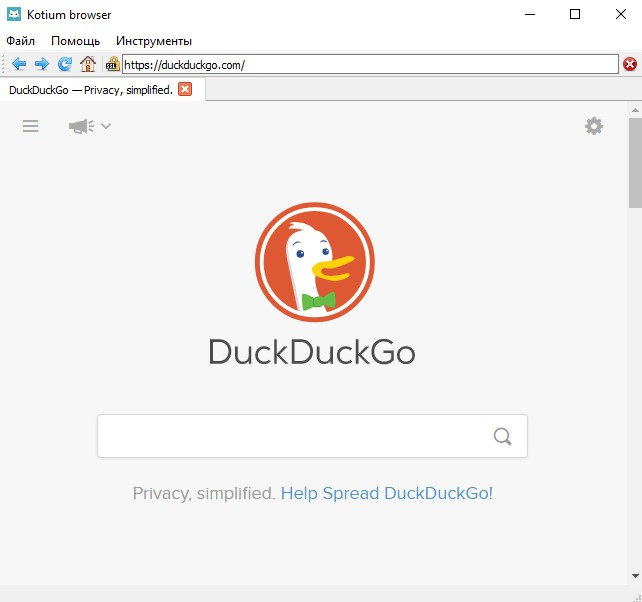Stop loading with the red X icon
This screenshot has height=602, width=642.
630,64
